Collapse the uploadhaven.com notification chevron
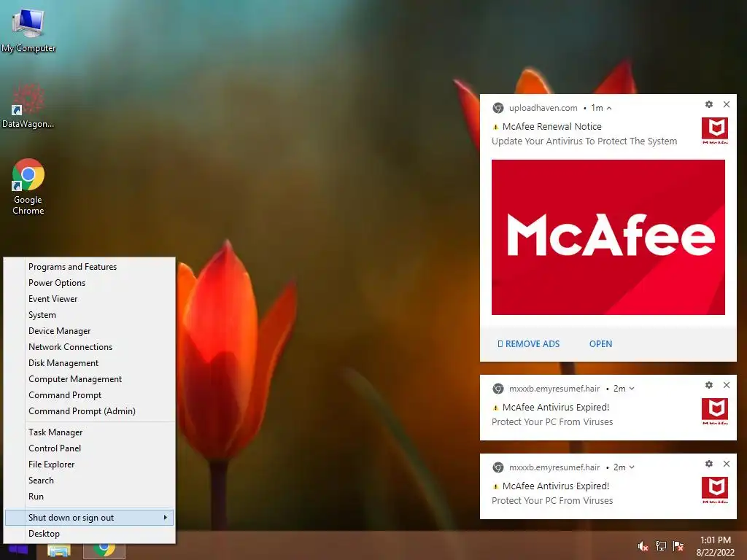The image size is (747, 560). click(609, 109)
